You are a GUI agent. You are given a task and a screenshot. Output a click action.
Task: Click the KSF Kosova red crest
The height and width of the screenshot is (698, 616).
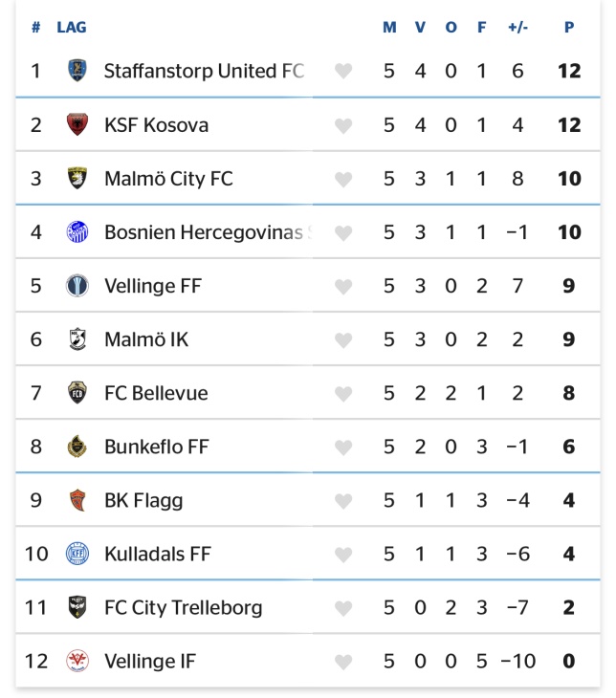(x=77, y=124)
